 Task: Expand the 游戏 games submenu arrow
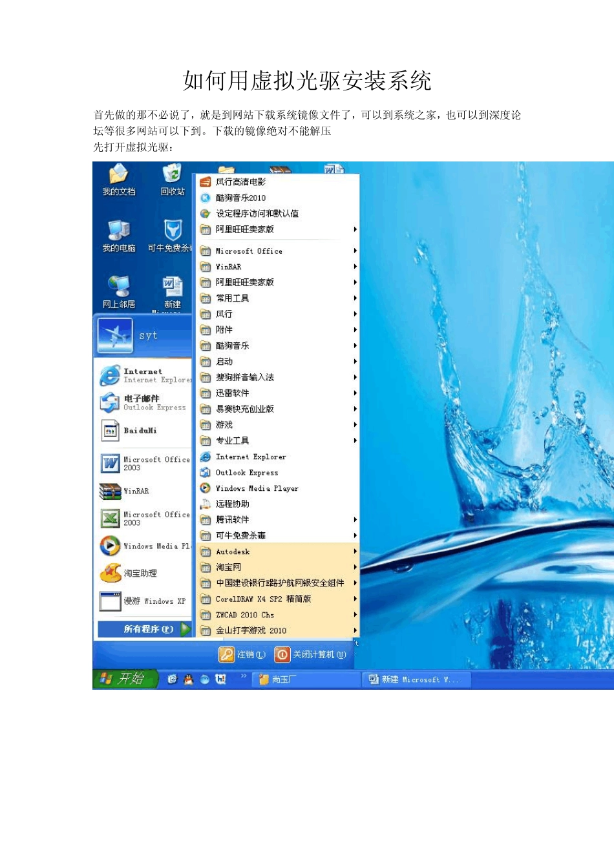(355, 425)
